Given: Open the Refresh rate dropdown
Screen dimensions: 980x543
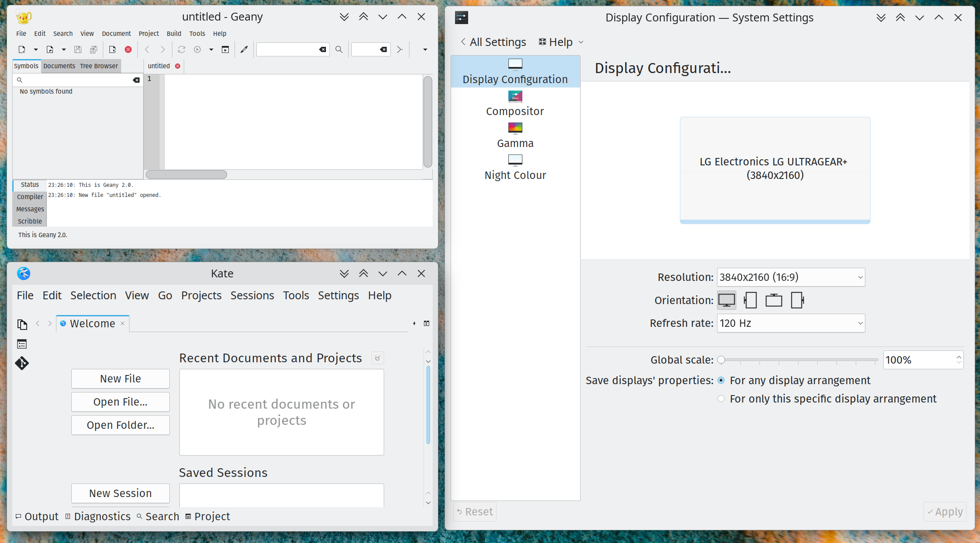Looking at the screenshot, I should [791, 323].
